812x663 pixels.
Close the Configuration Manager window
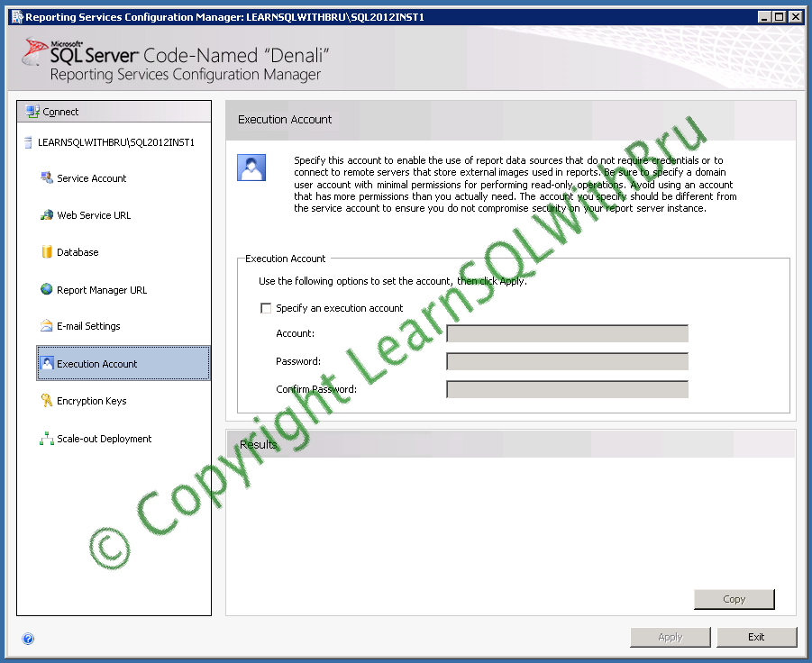coord(796,17)
